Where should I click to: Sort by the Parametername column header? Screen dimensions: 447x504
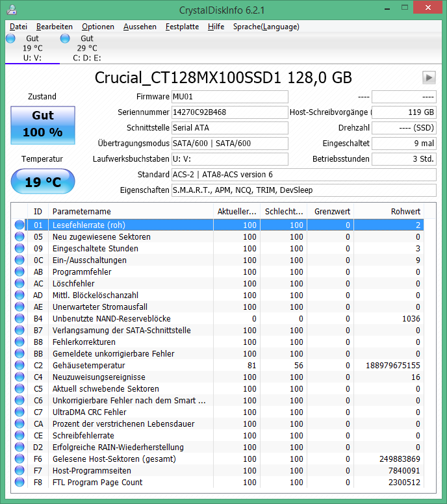131,212
